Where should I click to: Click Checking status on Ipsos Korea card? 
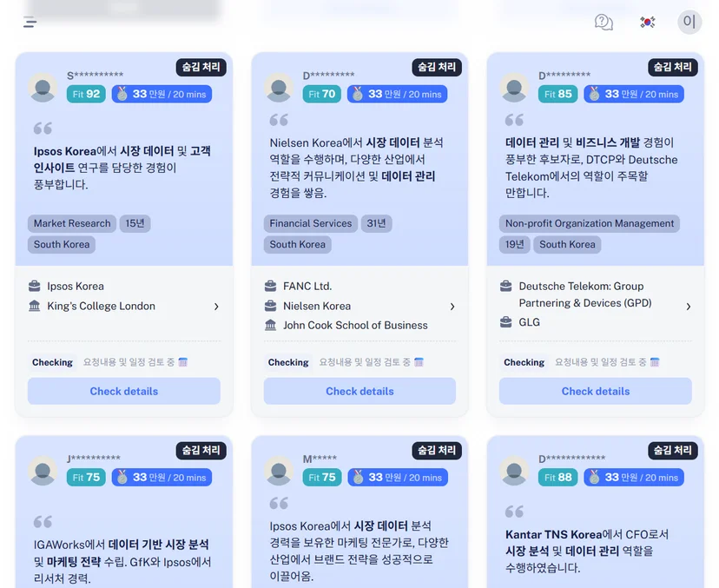click(52, 362)
